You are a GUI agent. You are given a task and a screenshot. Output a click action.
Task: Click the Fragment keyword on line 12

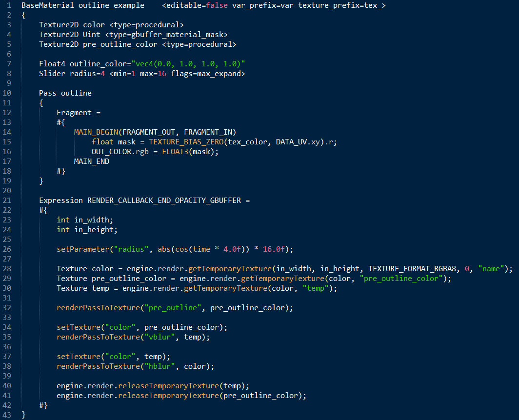pos(74,113)
